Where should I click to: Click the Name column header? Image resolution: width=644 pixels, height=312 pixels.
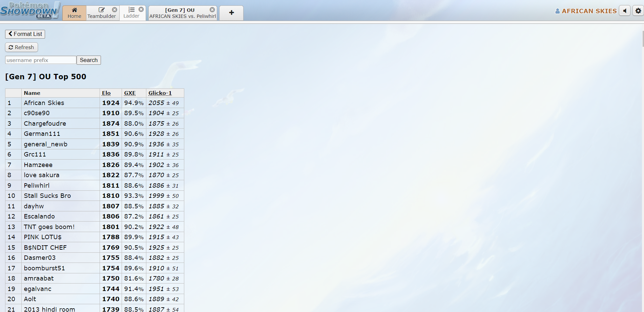click(x=32, y=93)
